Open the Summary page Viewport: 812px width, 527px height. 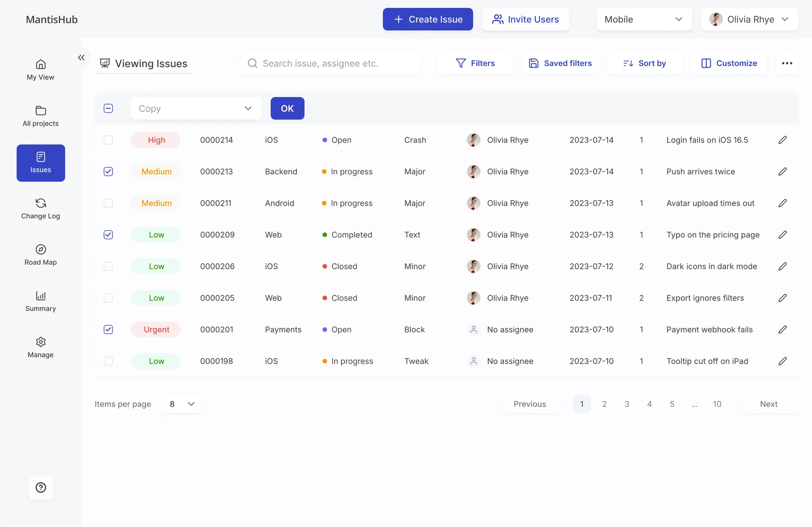[x=41, y=302]
